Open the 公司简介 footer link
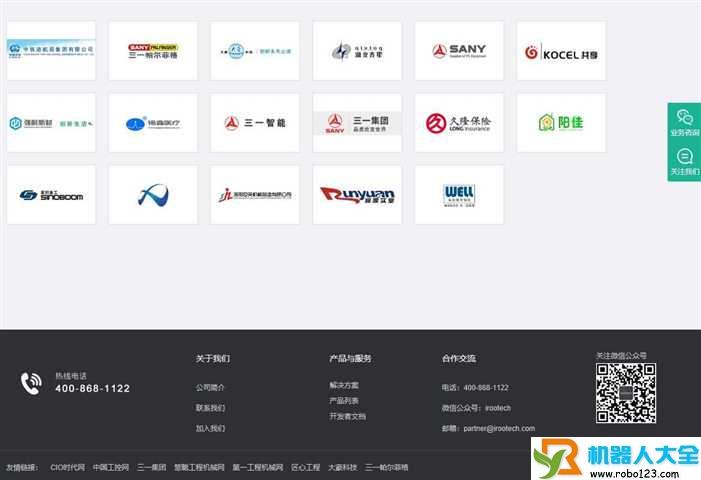The height and width of the screenshot is (480, 701). click(210, 387)
